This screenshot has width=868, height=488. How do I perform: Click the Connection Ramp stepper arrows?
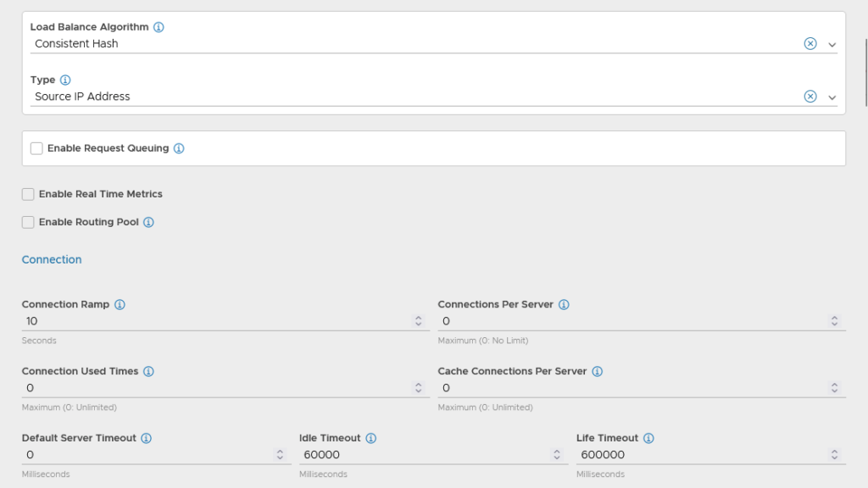(x=418, y=321)
